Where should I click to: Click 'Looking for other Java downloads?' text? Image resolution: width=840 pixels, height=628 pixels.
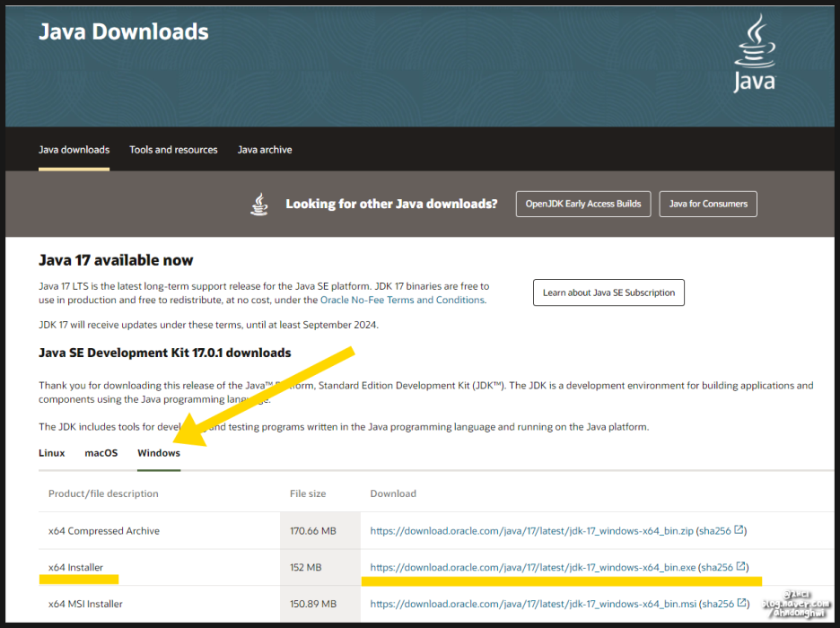pyautogui.click(x=391, y=204)
